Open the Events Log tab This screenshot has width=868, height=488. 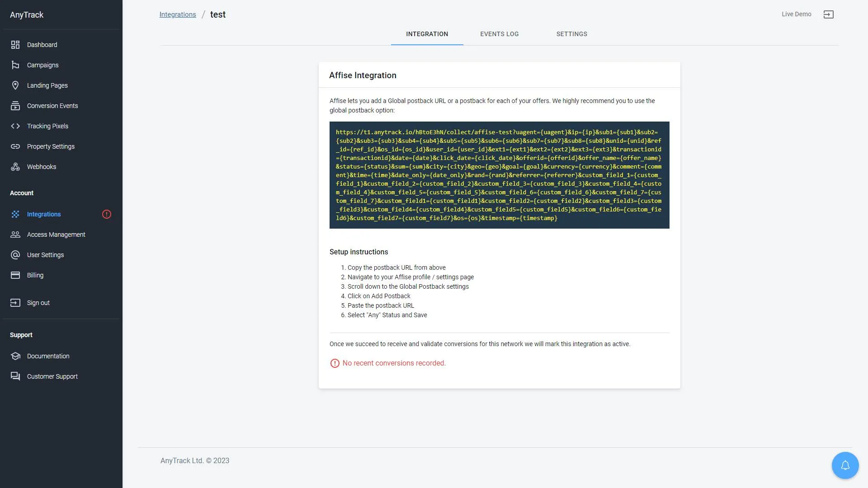(499, 34)
